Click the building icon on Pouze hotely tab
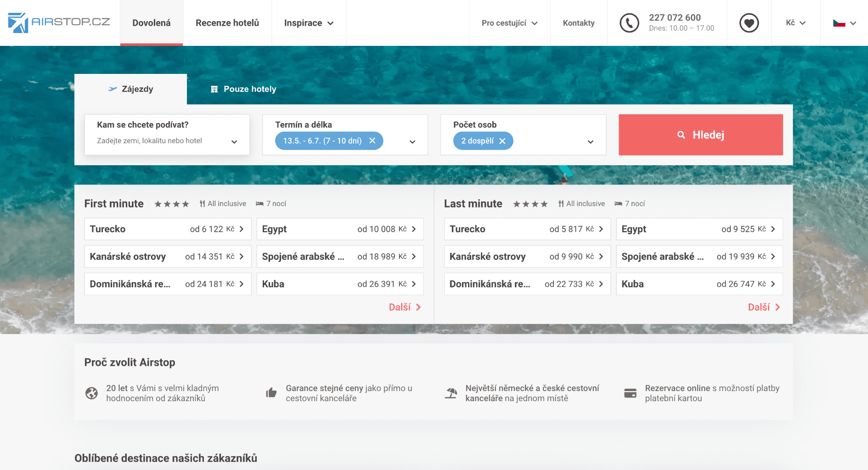 pyautogui.click(x=214, y=89)
